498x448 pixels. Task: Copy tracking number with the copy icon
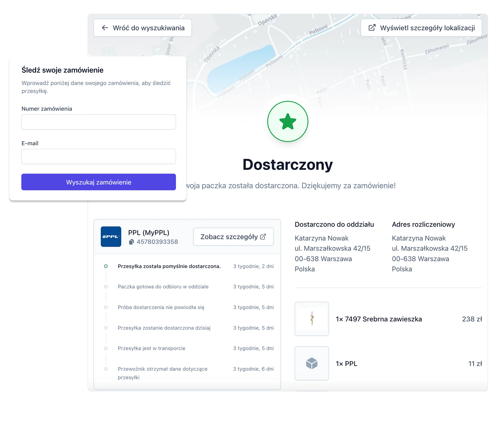tap(131, 242)
